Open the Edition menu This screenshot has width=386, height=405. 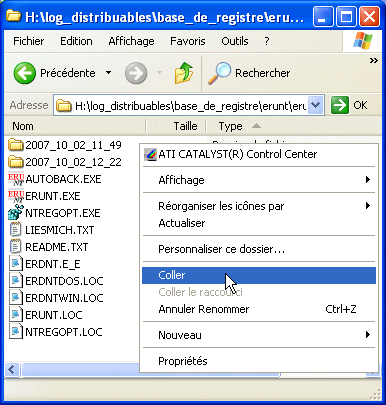(76, 41)
